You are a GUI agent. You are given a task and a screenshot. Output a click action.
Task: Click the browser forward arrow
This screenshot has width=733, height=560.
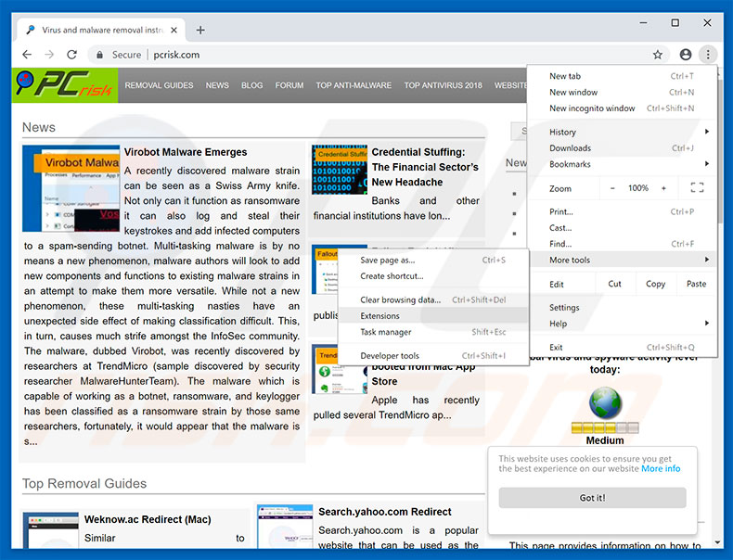point(49,55)
